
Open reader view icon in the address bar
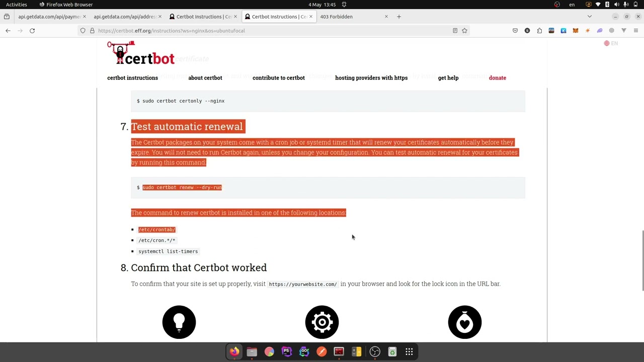[x=455, y=31]
